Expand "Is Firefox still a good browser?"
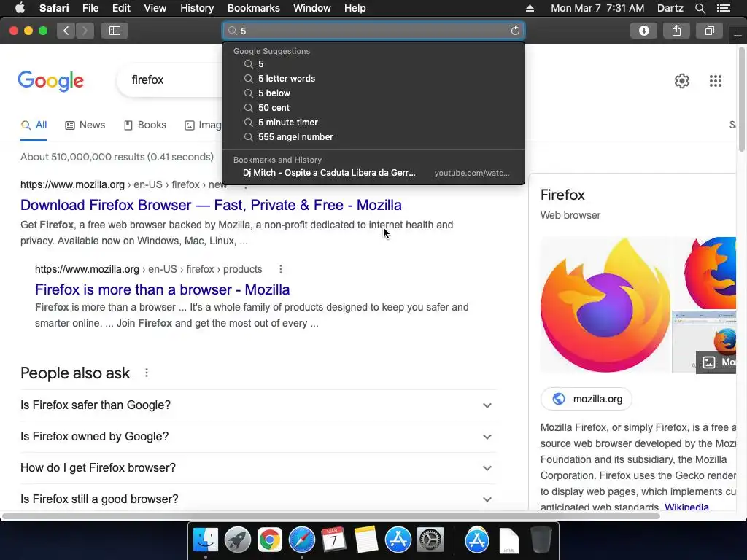This screenshot has height=560, width=747. pyautogui.click(x=258, y=499)
